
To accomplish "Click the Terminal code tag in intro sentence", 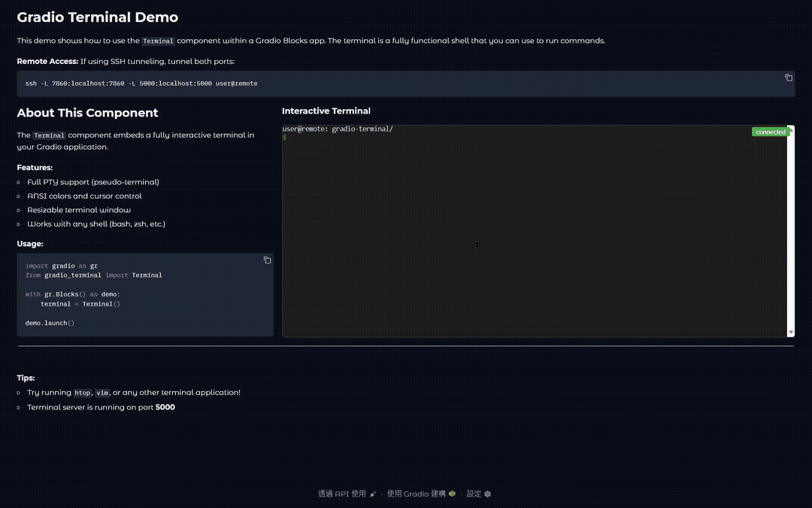I will (158, 41).
